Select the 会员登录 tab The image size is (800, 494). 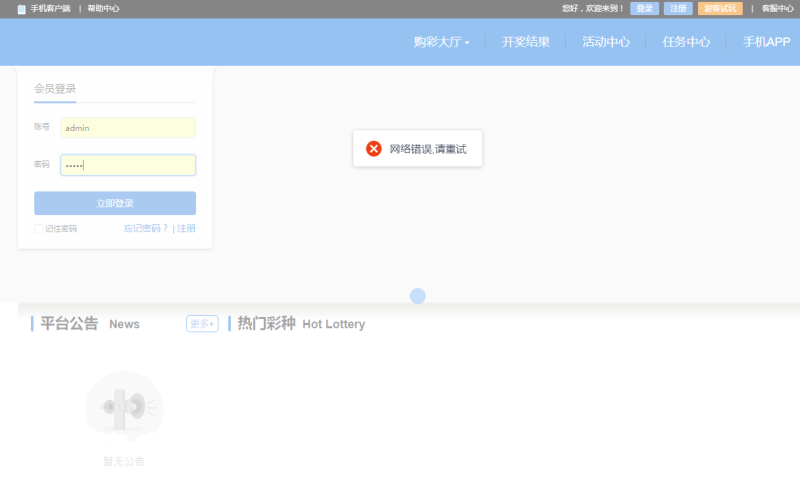pyautogui.click(x=55, y=89)
